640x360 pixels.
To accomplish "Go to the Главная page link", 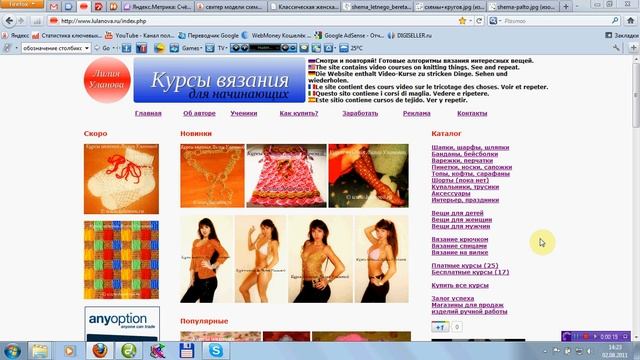I will pyautogui.click(x=148, y=113).
